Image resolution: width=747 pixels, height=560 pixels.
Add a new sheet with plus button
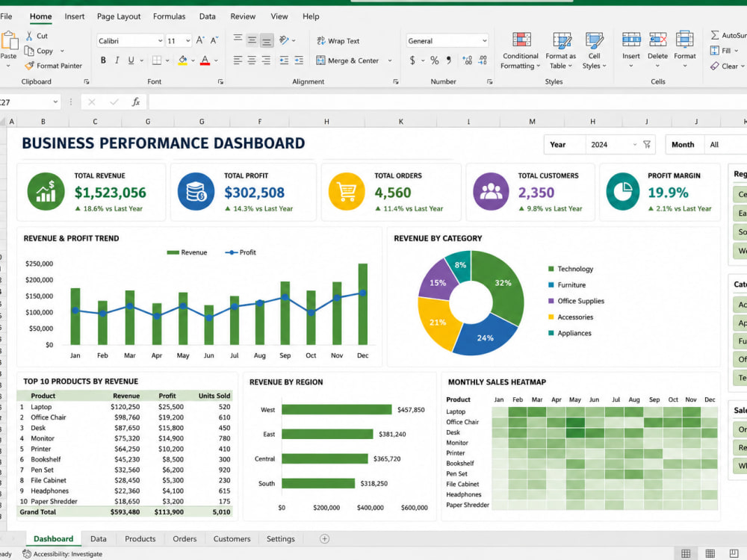(324, 538)
